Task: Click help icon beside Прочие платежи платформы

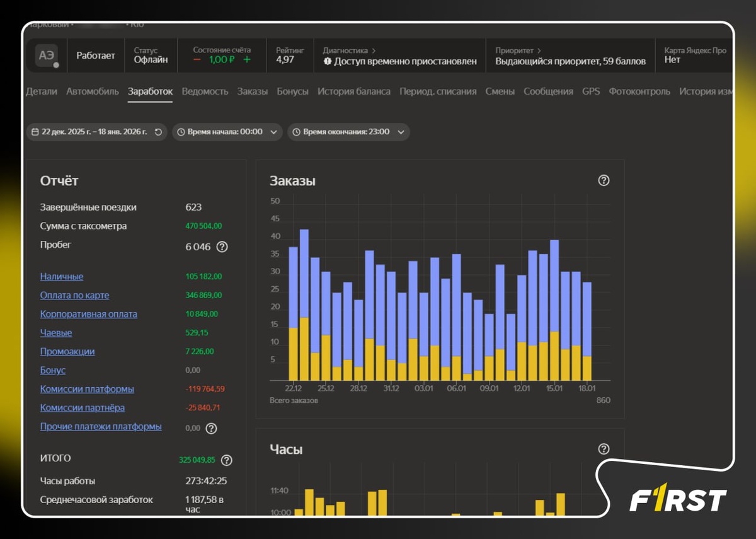Action: [x=211, y=428]
